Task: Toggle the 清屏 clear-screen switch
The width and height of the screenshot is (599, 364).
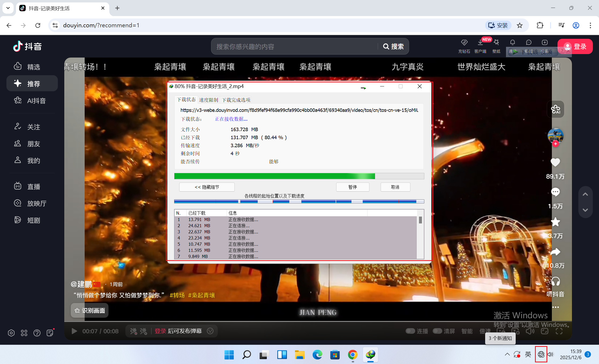Action: point(437,331)
